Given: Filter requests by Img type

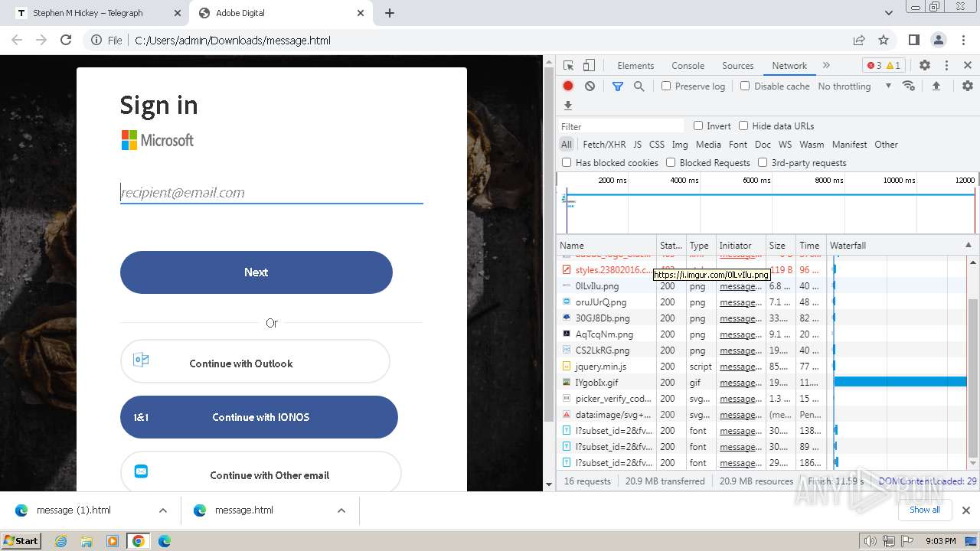Looking at the screenshot, I should click(680, 144).
